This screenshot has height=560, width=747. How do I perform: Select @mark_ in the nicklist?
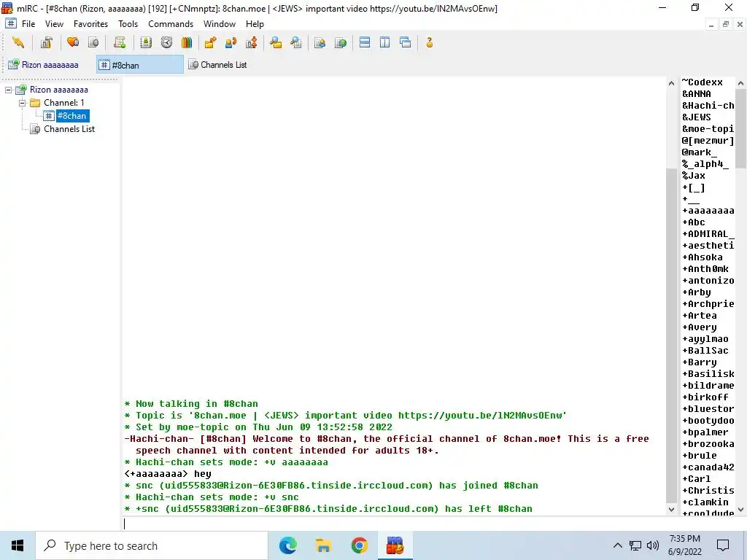tap(700, 152)
